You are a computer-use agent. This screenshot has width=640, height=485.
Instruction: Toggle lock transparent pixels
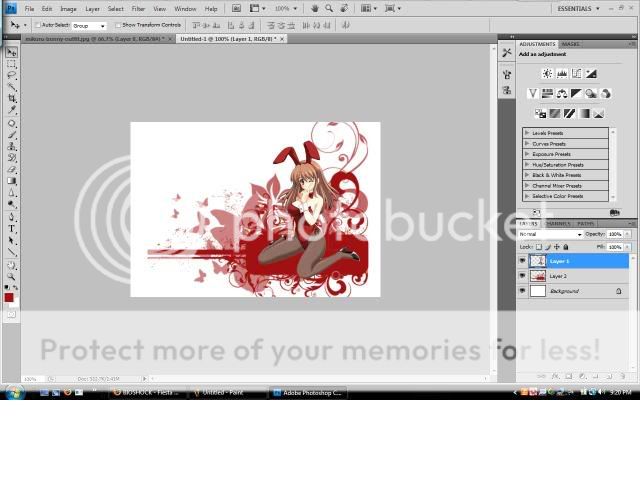tap(539, 247)
